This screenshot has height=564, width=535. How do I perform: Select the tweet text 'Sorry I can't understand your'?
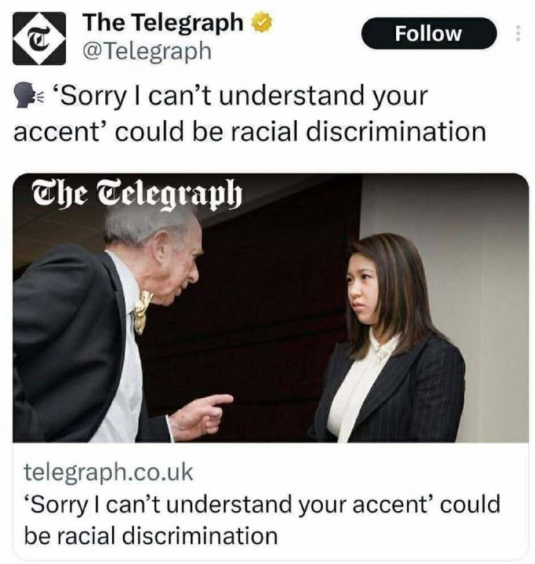(x=241, y=96)
